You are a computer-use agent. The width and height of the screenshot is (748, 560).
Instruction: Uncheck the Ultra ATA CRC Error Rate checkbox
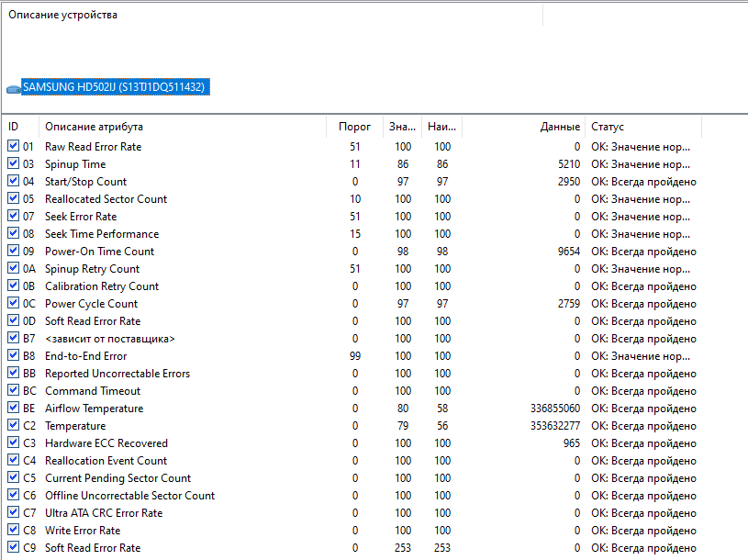13,512
